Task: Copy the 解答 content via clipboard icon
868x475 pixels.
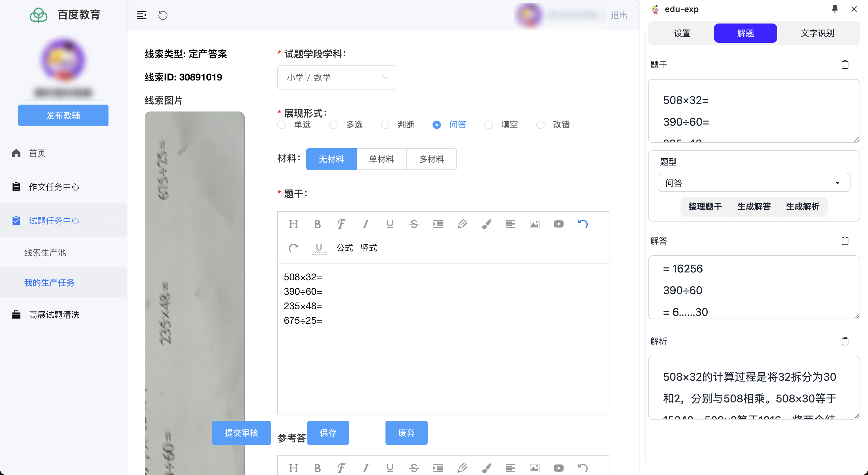Action: [845, 241]
